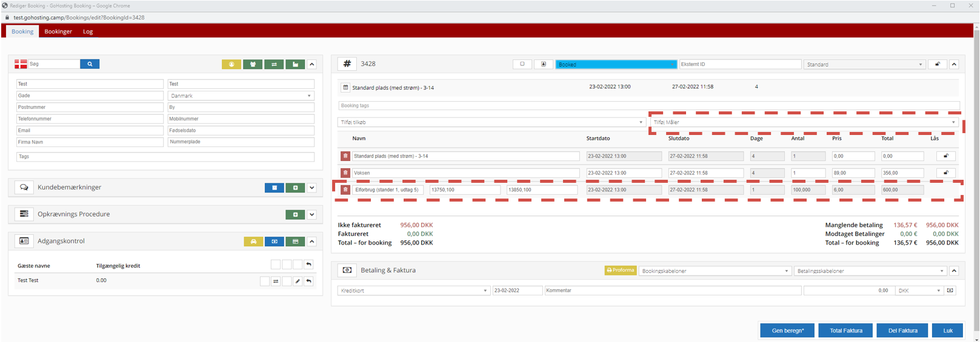Click the Total Faktura button
This screenshot has height=342, width=980.
(x=845, y=330)
